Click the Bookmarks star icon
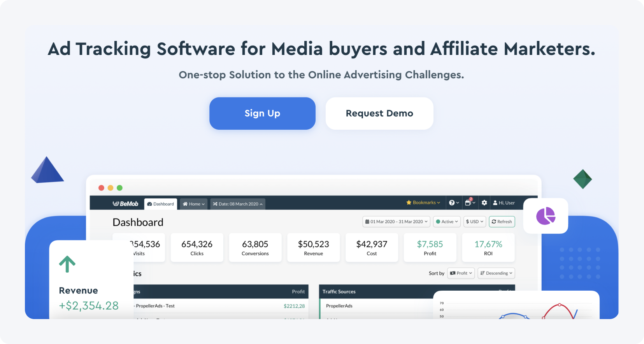Viewport: 644px width, 344px height. point(408,203)
